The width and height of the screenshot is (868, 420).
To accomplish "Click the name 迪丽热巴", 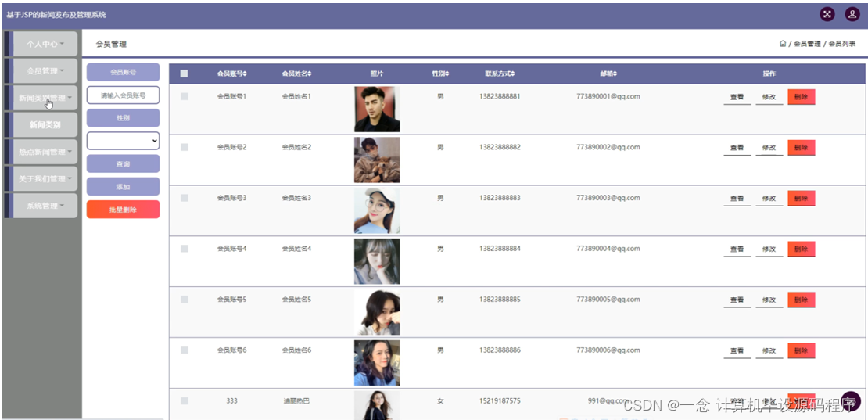I will tap(296, 400).
